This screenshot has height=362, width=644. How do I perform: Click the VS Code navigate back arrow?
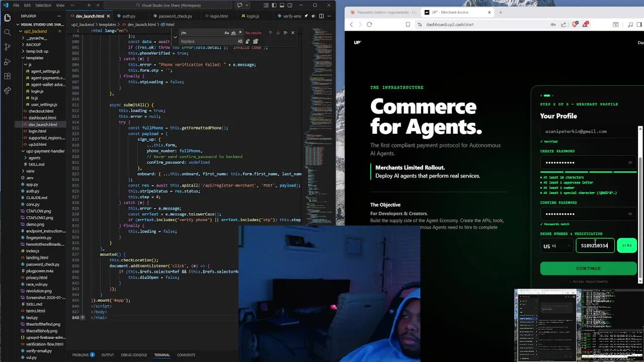pos(89,5)
